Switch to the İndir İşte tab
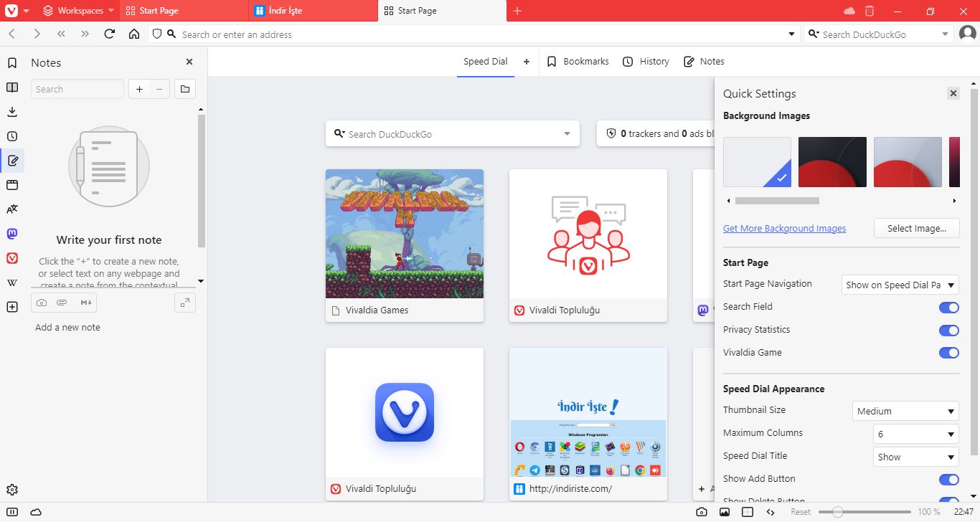Image resolution: width=980 pixels, height=522 pixels. coord(313,11)
